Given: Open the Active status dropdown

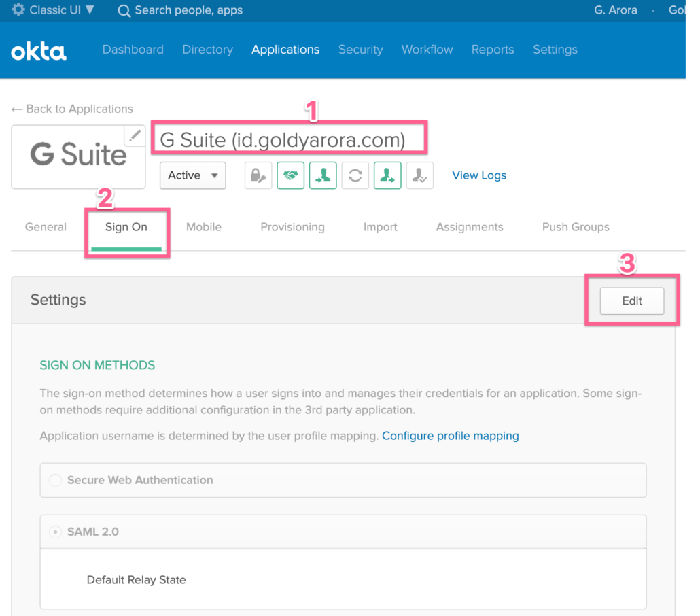Looking at the screenshot, I should pos(193,175).
